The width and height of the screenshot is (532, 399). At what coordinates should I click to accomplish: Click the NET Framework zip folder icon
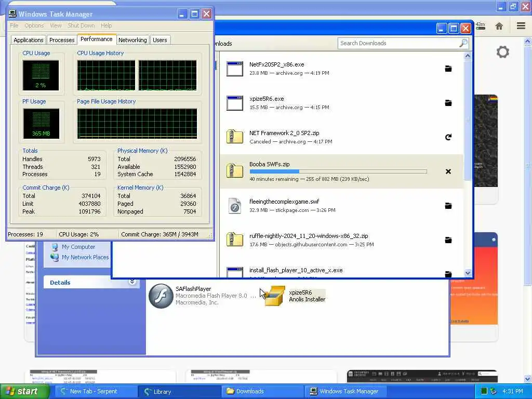(235, 137)
